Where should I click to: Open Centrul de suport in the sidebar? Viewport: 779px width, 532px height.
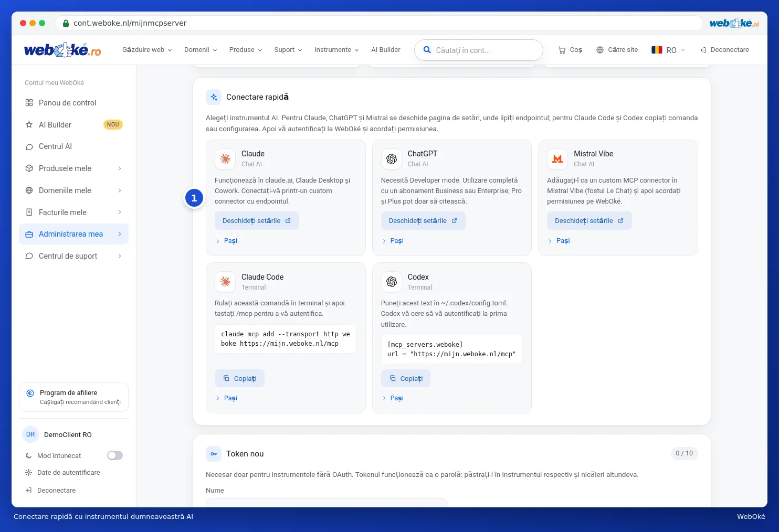[73, 256]
